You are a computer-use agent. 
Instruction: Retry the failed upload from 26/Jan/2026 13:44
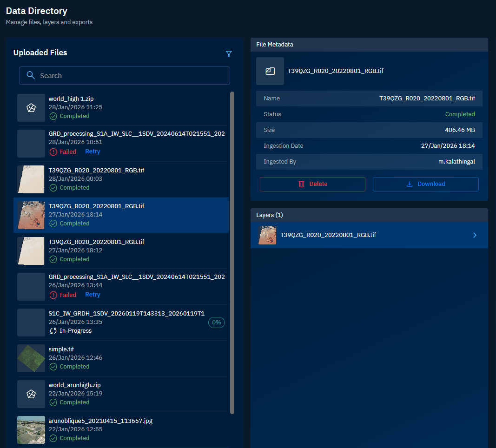pos(93,295)
